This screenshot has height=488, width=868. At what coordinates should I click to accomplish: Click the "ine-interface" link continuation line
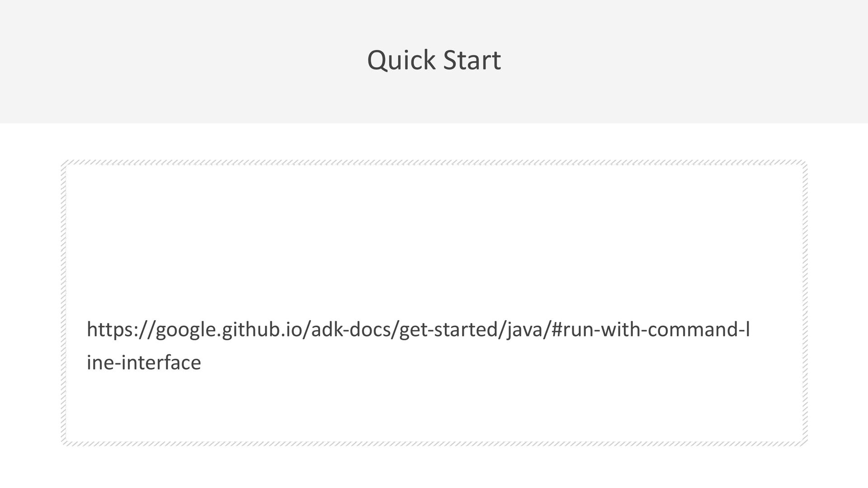(x=144, y=362)
